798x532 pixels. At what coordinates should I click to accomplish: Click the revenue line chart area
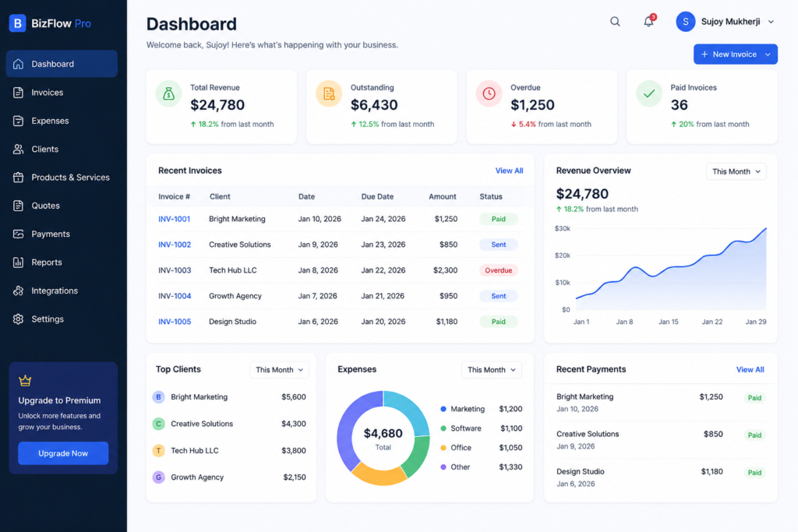(x=671, y=269)
